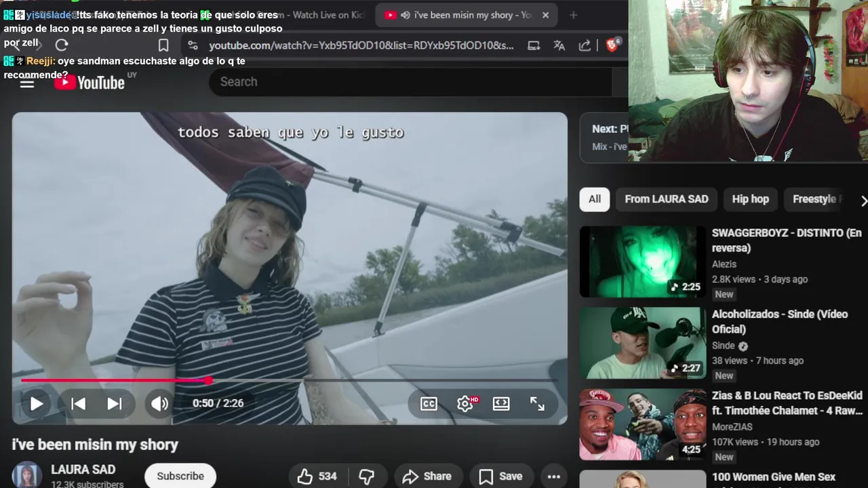
Task: Share this page from address bar
Action: click(x=585, y=45)
